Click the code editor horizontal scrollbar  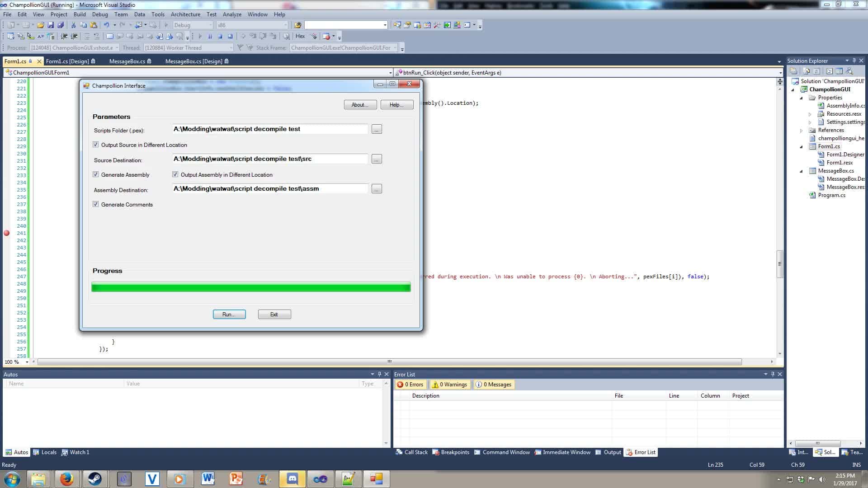pyautogui.click(x=389, y=361)
